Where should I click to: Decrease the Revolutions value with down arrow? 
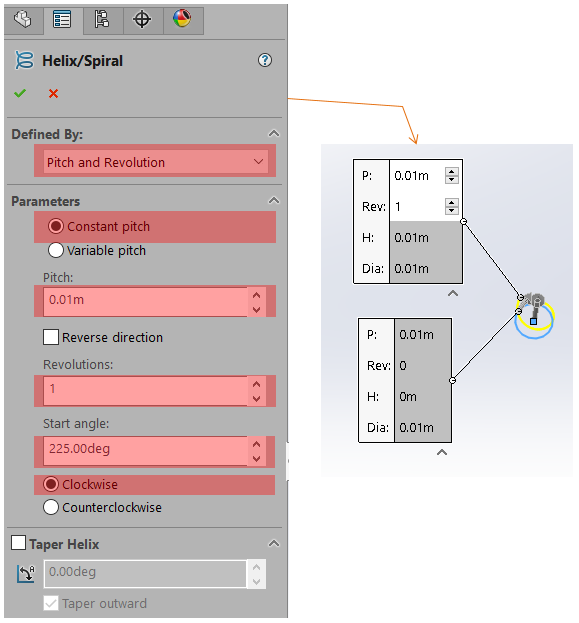(256, 399)
